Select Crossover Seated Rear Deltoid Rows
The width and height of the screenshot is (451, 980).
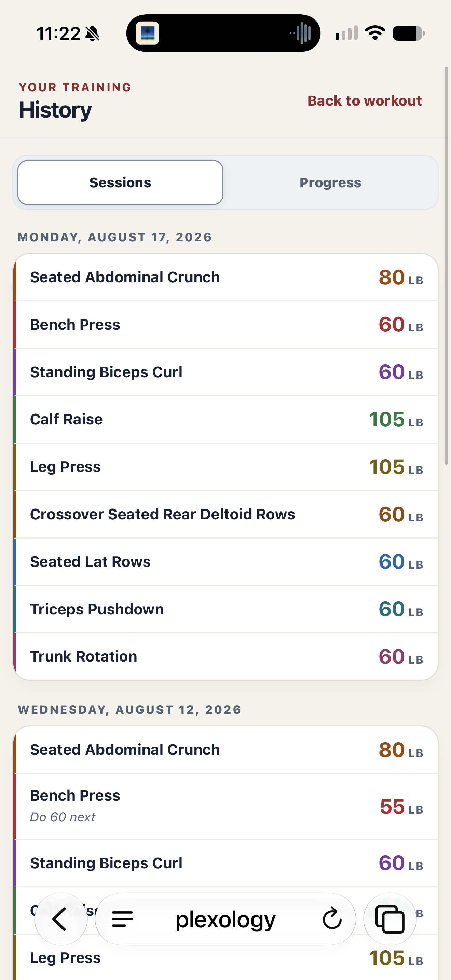(226, 514)
